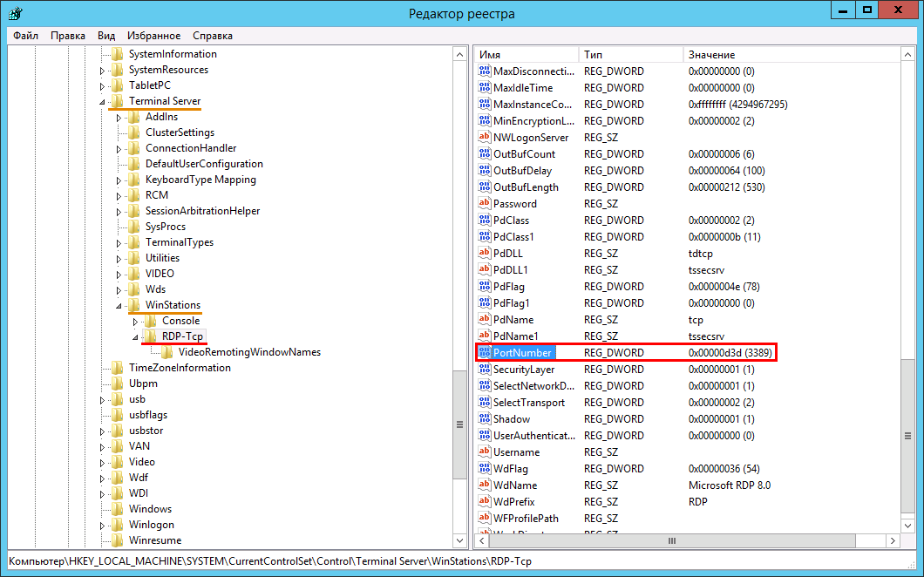Click the NWLogonServer string value icon
This screenshot has height=577, width=924.
point(485,138)
